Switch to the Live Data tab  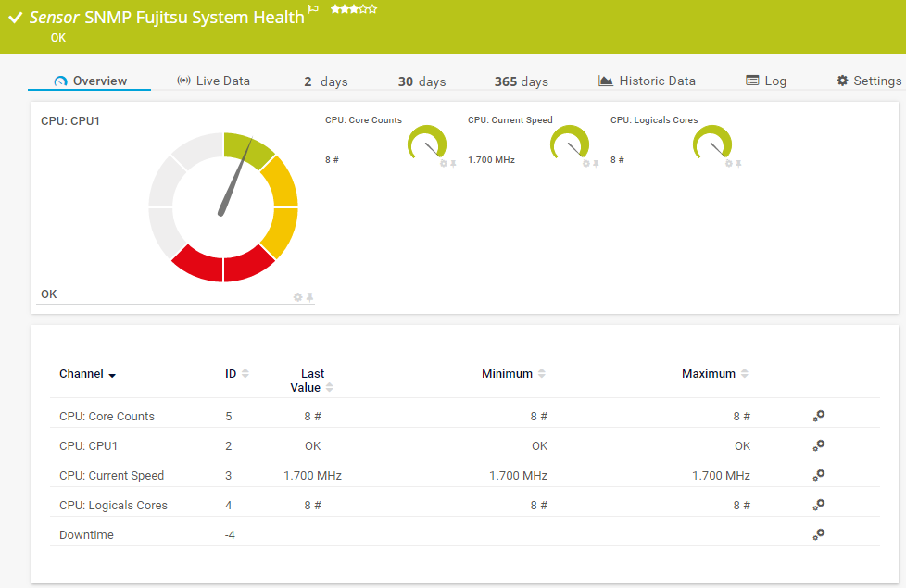[x=213, y=81]
